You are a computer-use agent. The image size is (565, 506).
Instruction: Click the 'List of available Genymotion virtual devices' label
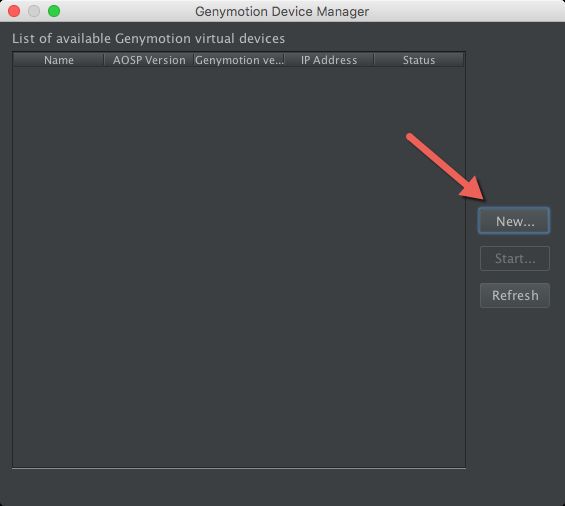tap(148, 39)
